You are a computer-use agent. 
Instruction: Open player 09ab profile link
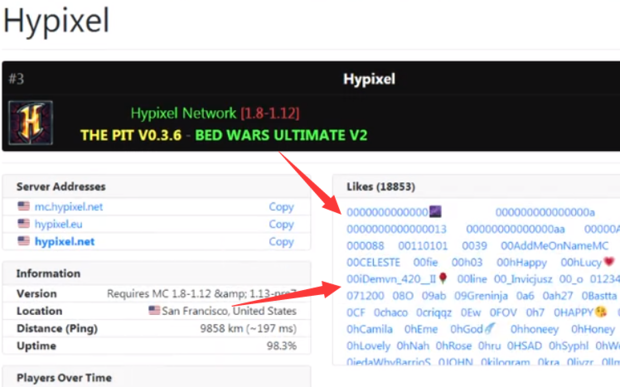pos(433,296)
